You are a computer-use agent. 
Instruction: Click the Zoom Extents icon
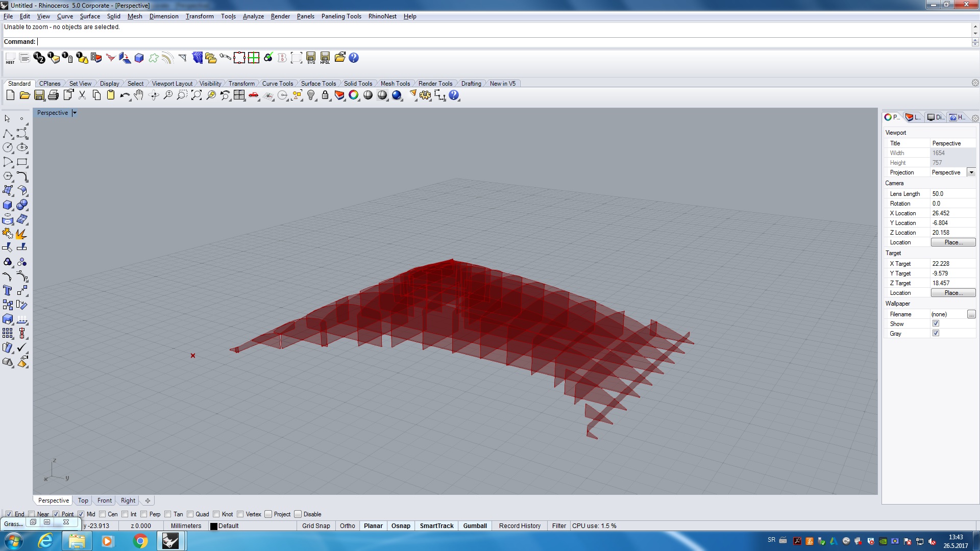pyautogui.click(x=196, y=95)
